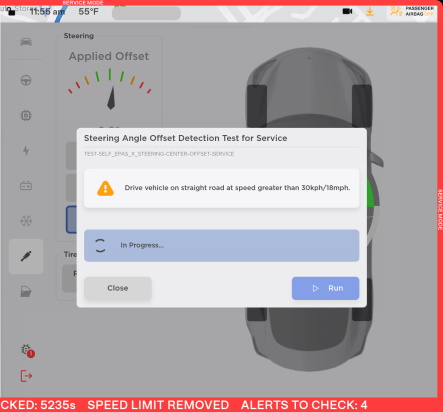Open the software download arrow icon
Viewport: 443px width, 412px height.
click(x=369, y=12)
